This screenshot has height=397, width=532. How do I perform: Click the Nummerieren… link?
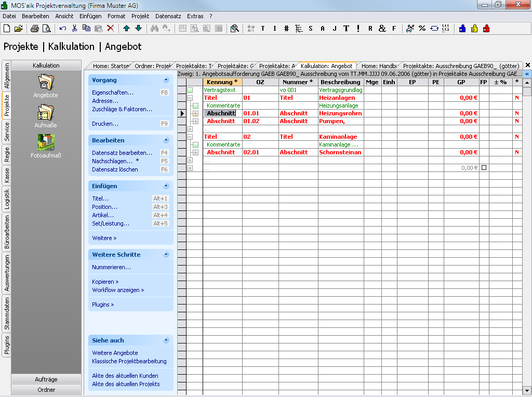111,268
